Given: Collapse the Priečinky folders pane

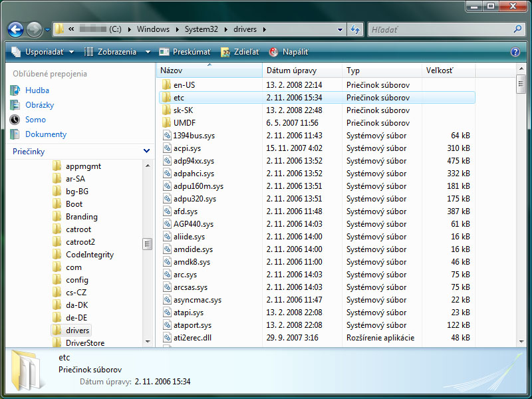Looking at the screenshot, I should (x=146, y=151).
